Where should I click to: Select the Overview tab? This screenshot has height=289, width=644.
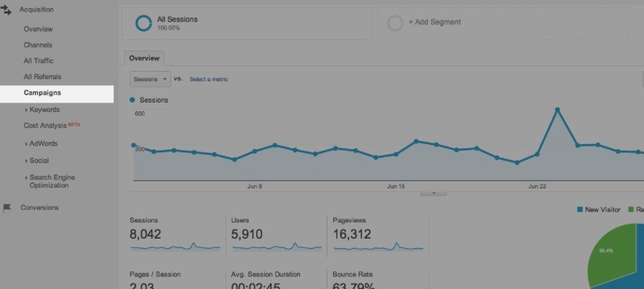tap(144, 58)
